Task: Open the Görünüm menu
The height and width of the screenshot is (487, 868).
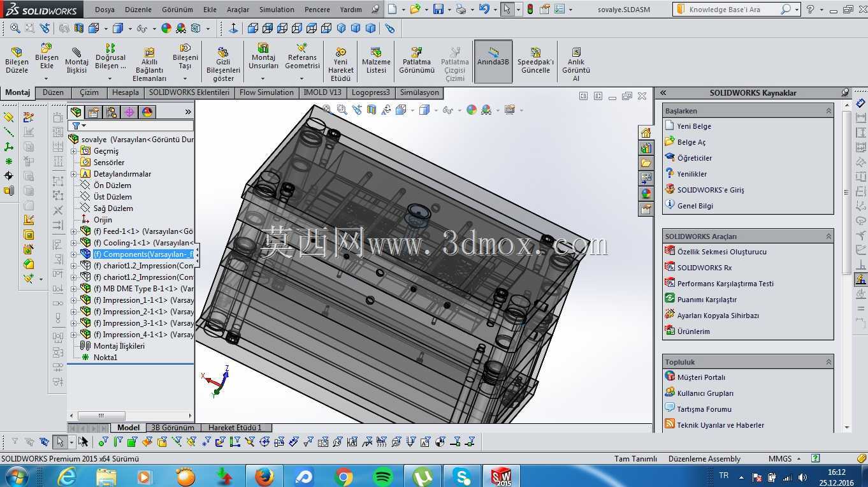Action: click(x=177, y=10)
